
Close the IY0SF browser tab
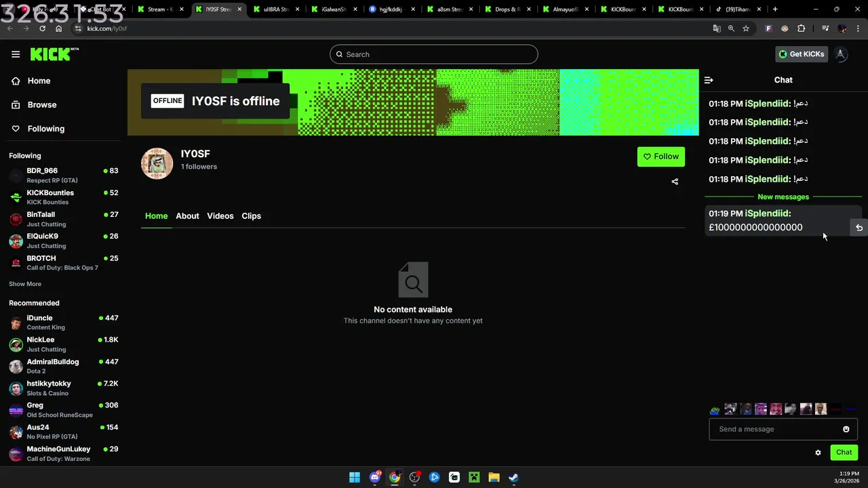(x=239, y=9)
